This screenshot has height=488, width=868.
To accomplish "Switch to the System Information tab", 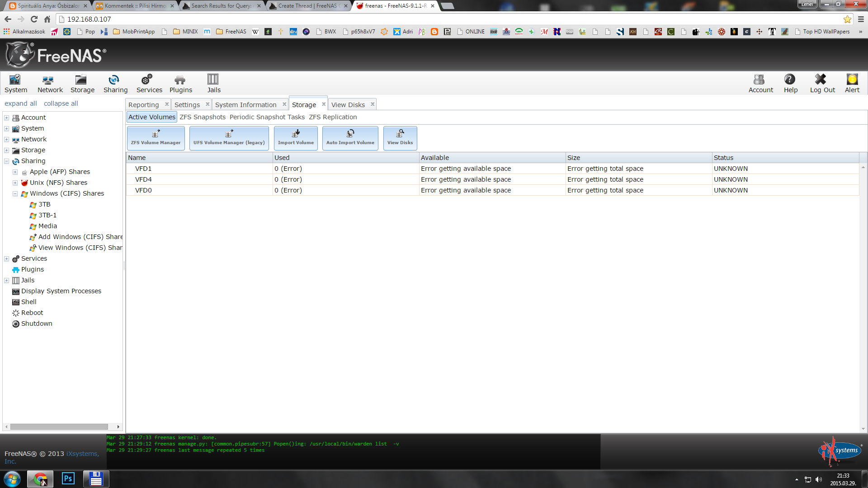I will [x=245, y=104].
